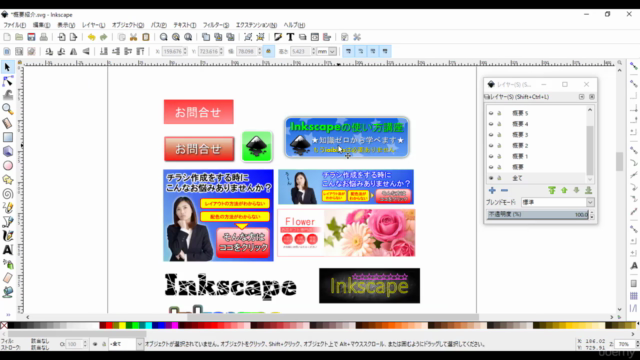Open the レイヤー menu
The image size is (640, 360).
coord(93,25)
